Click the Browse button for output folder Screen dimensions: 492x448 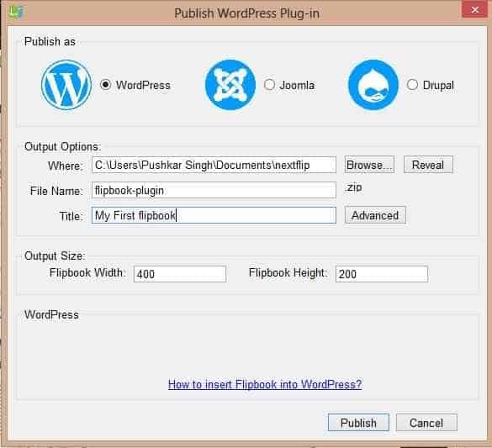point(369,165)
